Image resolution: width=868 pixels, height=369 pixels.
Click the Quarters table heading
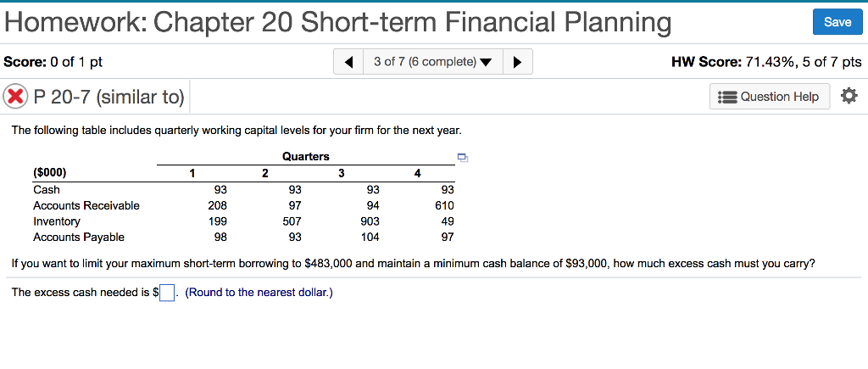[x=305, y=157]
